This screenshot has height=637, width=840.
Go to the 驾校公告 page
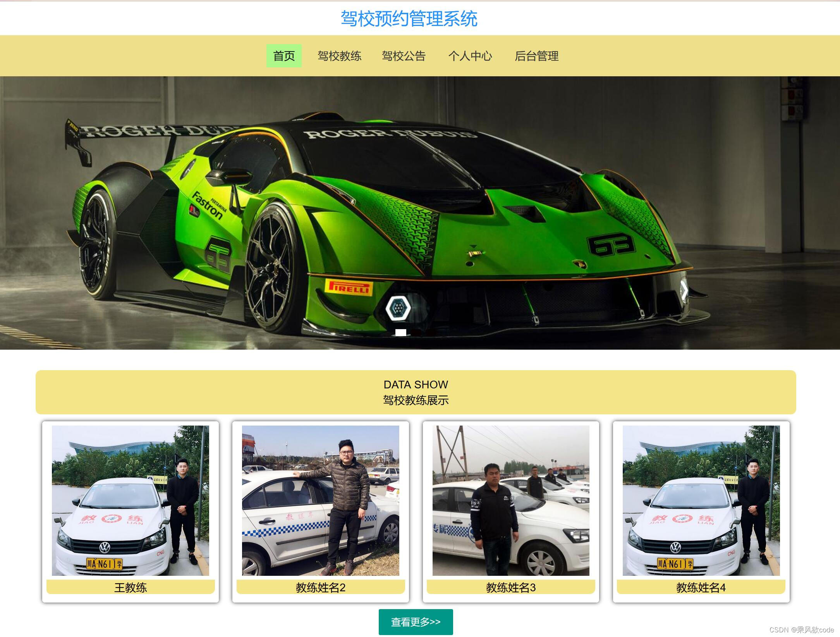coord(404,56)
